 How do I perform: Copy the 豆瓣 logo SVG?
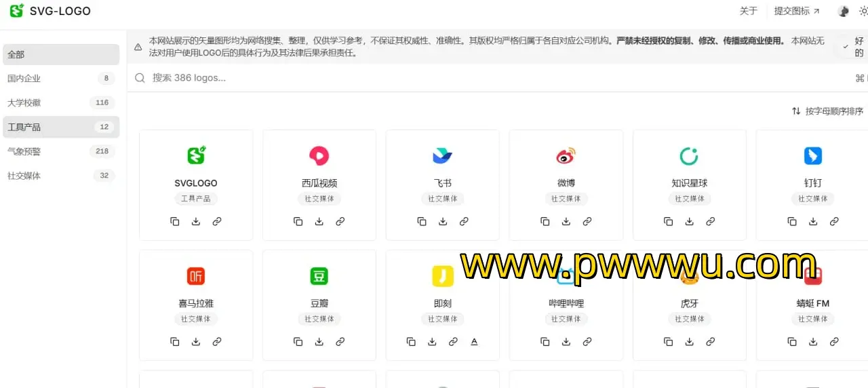click(x=298, y=342)
